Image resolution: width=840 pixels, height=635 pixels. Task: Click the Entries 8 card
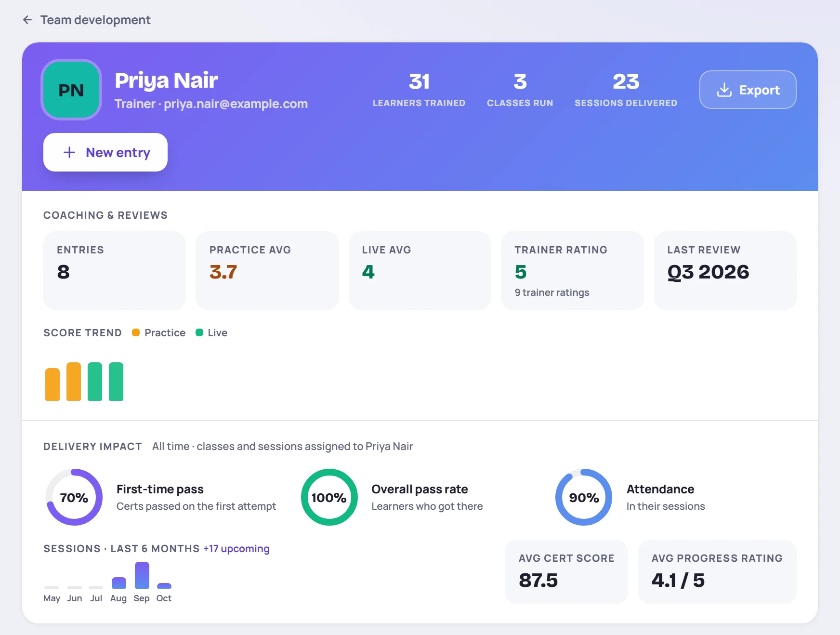[115, 271]
